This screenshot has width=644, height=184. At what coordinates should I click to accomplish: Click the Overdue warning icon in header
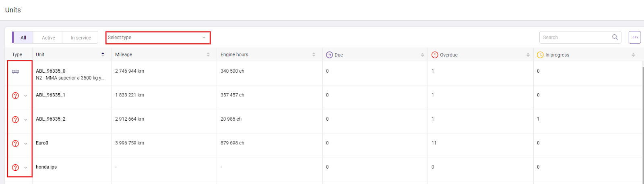(435, 55)
